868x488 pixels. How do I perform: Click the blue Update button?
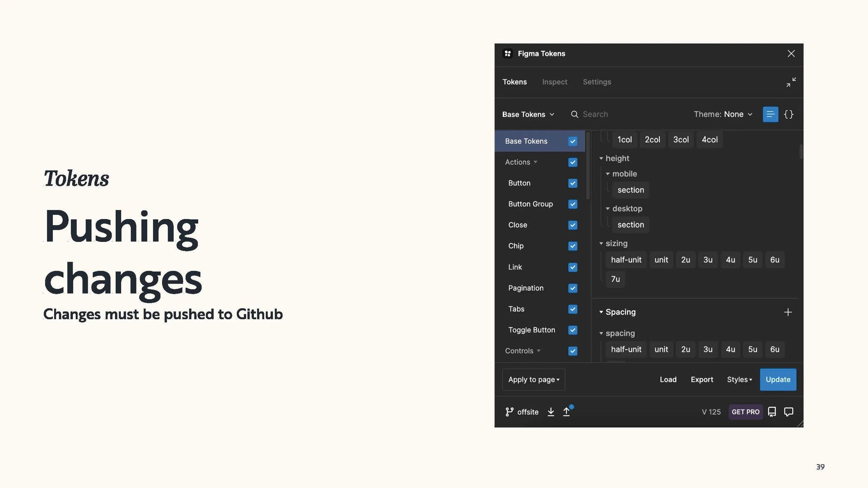[778, 379]
